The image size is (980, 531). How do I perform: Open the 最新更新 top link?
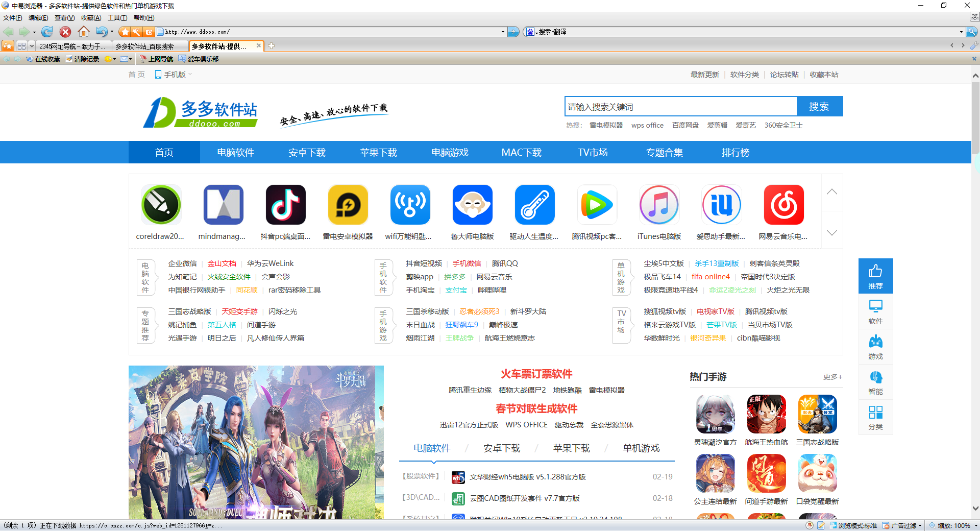(704, 75)
